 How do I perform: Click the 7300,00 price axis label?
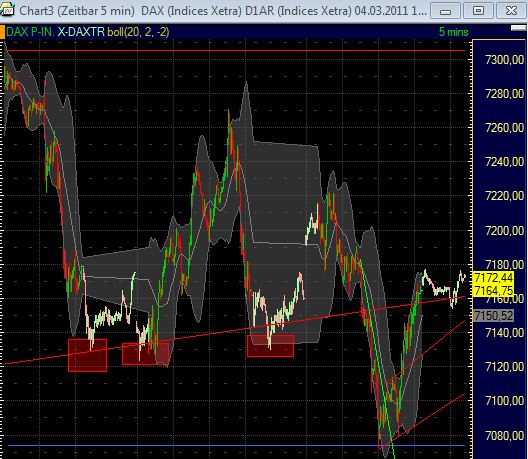(x=504, y=60)
